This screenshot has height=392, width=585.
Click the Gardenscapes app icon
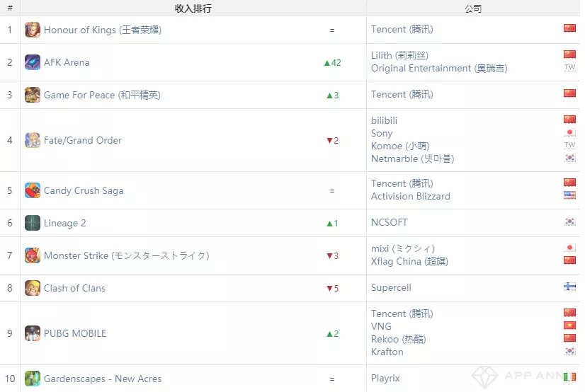[33, 379]
